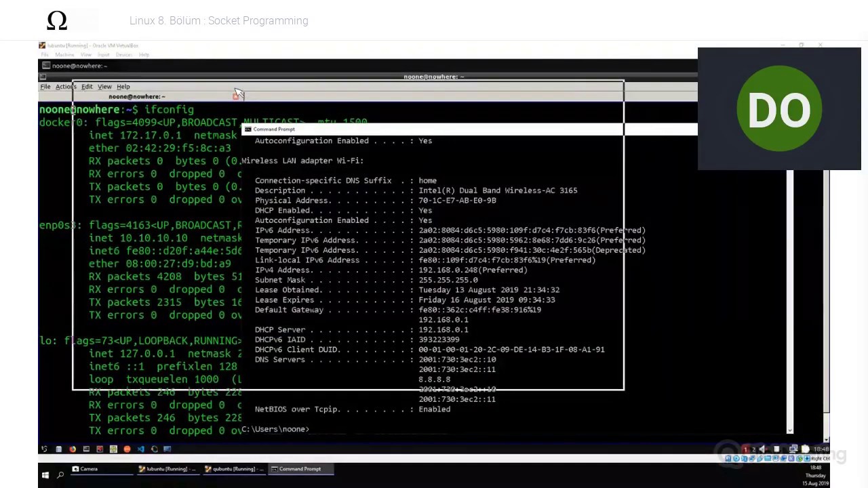868x488 pixels.
Task: Click the DO user avatar thumbnail
Action: (779, 108)
